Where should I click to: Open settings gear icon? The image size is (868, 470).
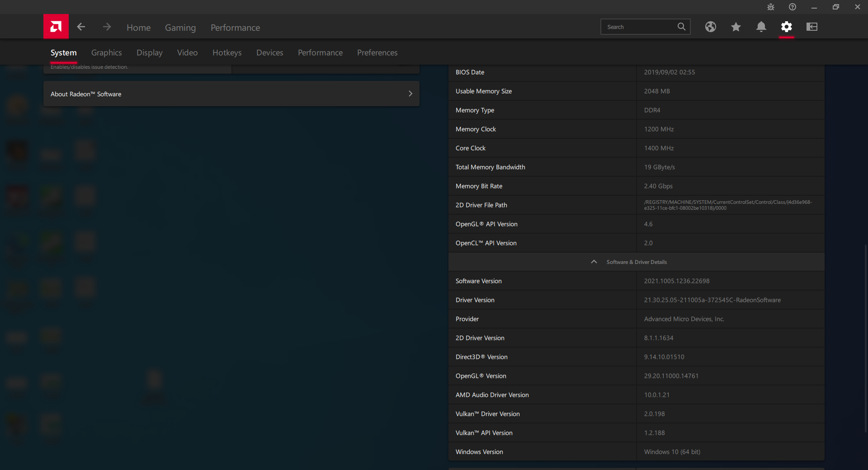(x=787, y=27)
